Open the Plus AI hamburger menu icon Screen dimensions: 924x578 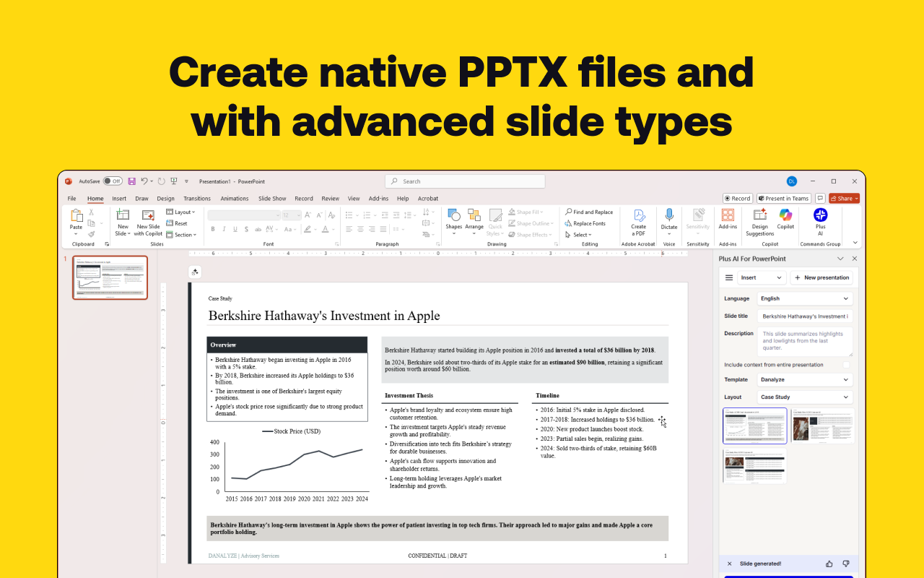click(x=729, y=277)
